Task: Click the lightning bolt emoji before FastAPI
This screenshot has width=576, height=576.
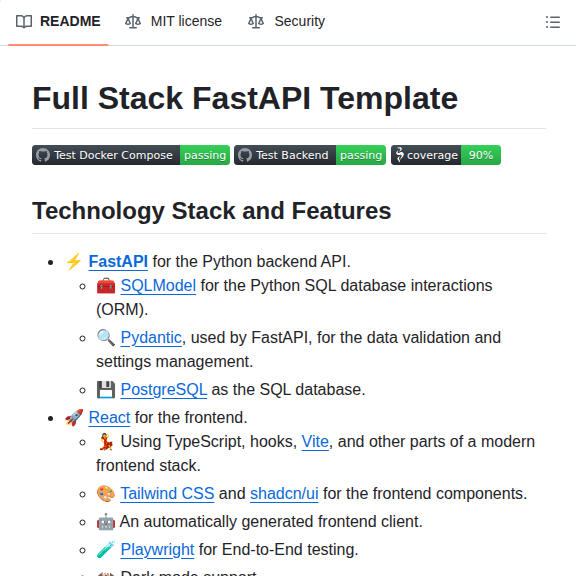Action: 74,262
